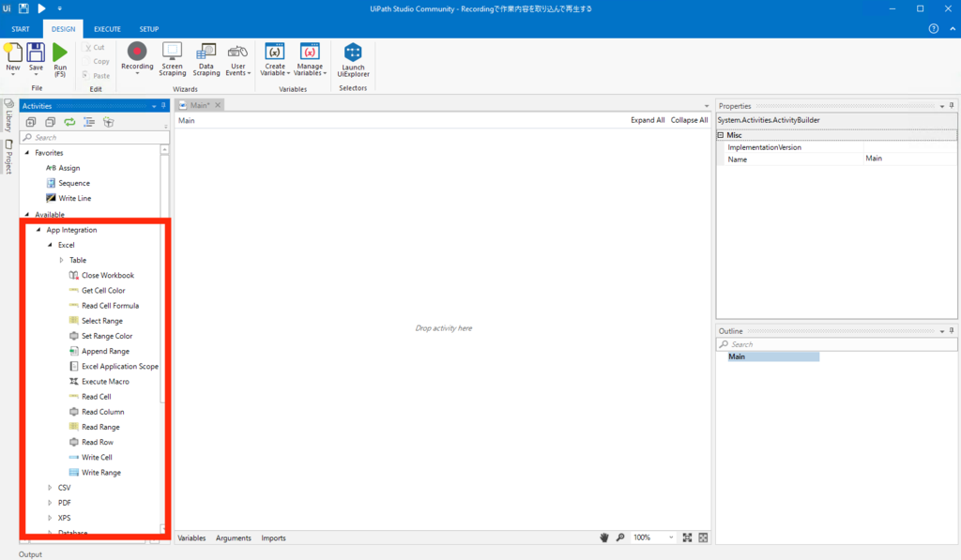Collapse the Misc properties section

click(721, 135)
